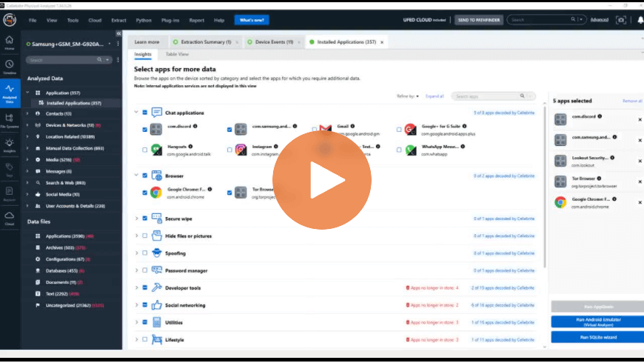Open the File menu
This screenshot has height=363, width=644.
pyautogui.click(x=33, y=20)
